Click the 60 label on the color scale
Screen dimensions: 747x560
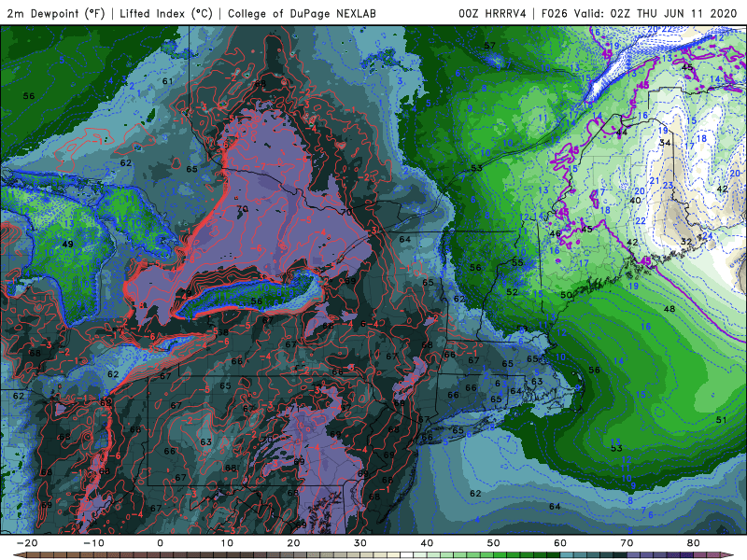(560, 543)
